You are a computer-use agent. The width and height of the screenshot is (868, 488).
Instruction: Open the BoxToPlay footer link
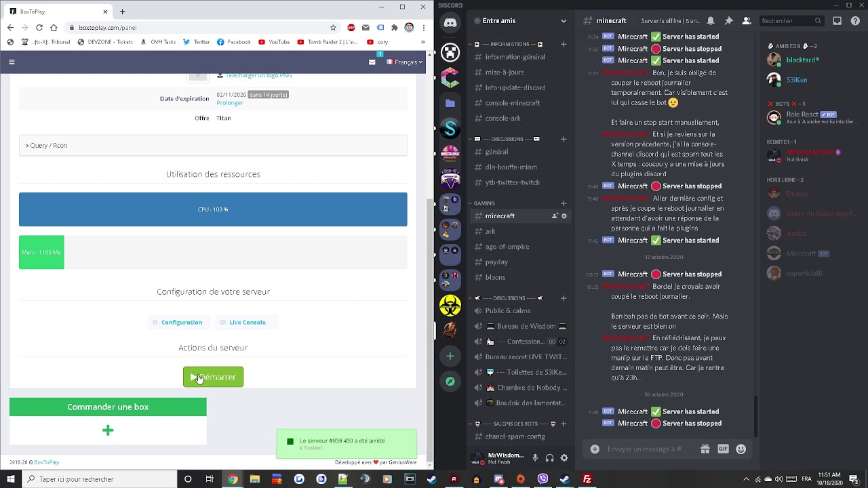[x=47, y=462]
